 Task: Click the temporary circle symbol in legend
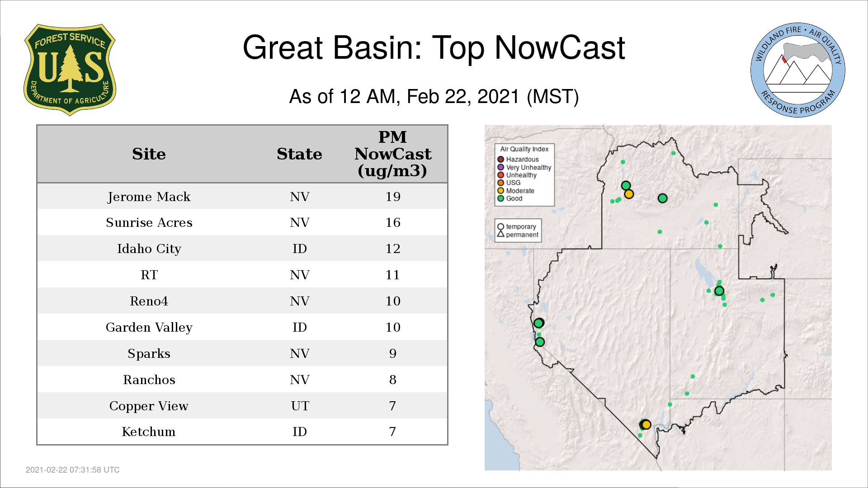click(500, 226)
